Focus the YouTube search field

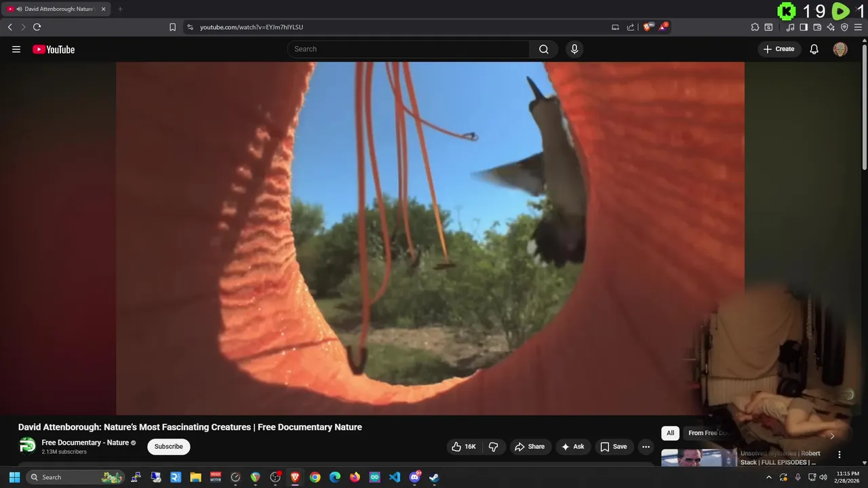[x=409, y=49]
